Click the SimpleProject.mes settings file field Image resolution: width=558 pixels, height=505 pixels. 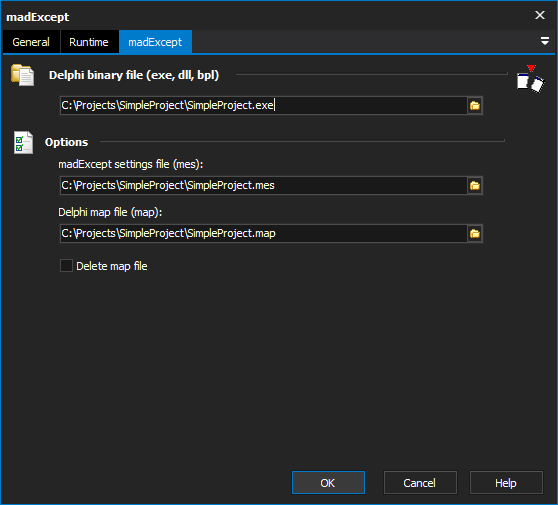click(263, 185)
